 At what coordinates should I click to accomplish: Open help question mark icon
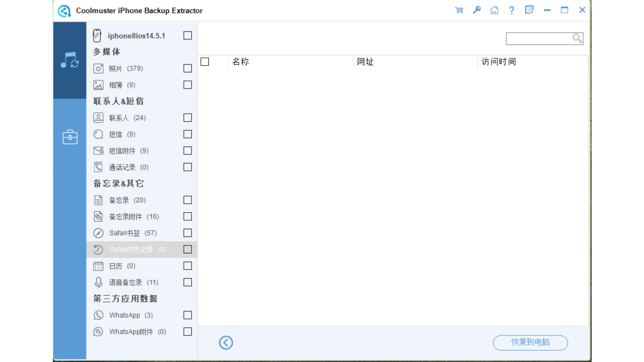512,10
